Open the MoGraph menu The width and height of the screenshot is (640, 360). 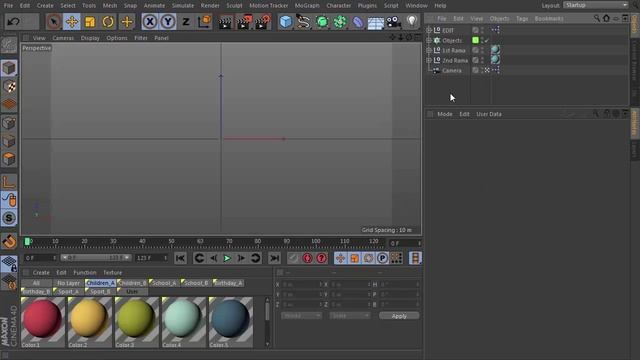(x=307, y=6)
